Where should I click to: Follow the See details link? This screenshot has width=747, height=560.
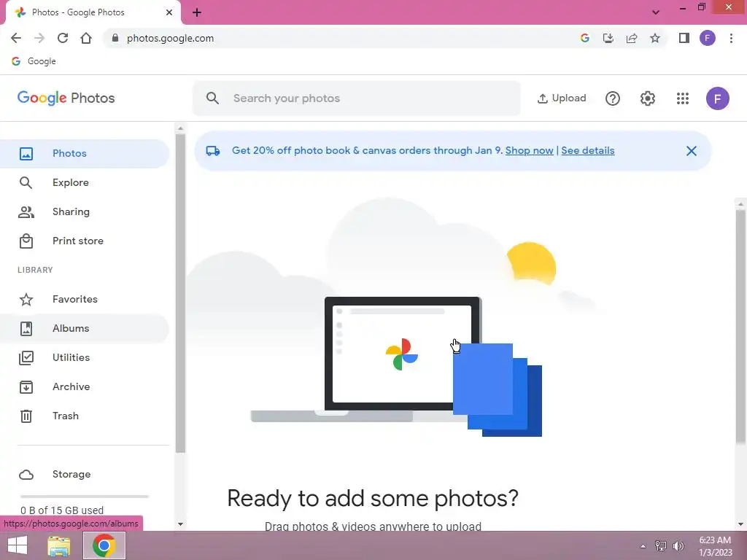588,150
